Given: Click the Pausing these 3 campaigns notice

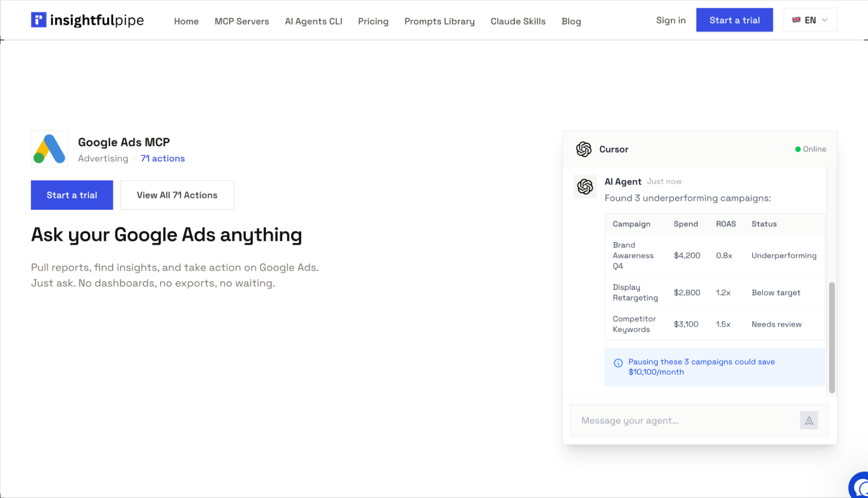Looking at the screenshot, I should pyautogui.click(x=715, y=367).
